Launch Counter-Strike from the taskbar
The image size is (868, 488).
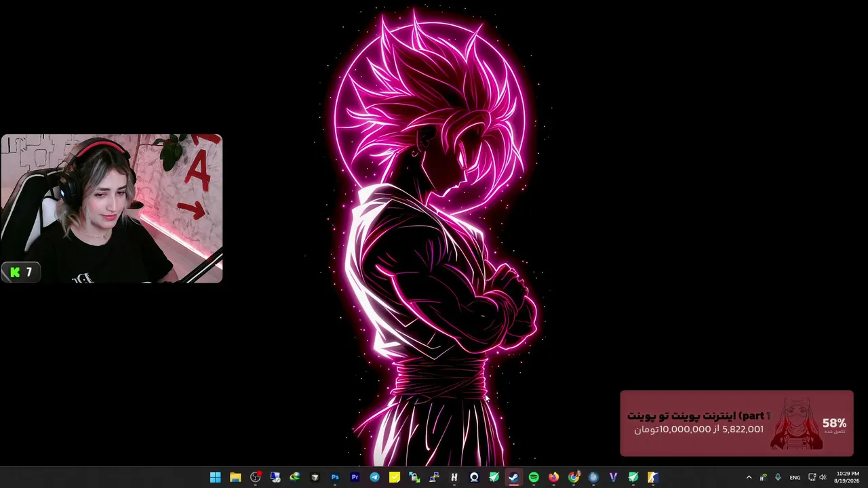coord(653,477)
